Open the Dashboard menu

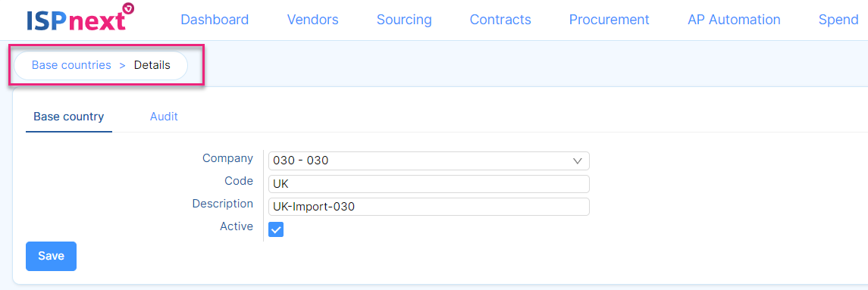pyautogui.click(x=215, y=20)
